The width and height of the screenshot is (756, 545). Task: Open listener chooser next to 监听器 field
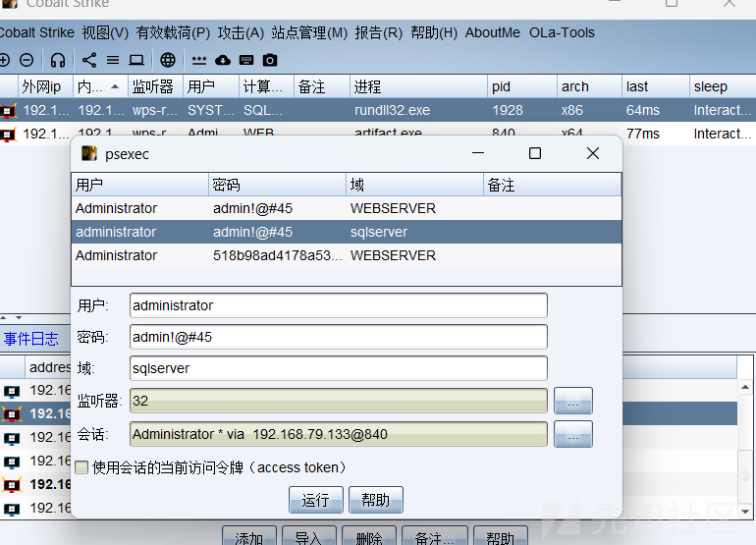coord(572,401)
